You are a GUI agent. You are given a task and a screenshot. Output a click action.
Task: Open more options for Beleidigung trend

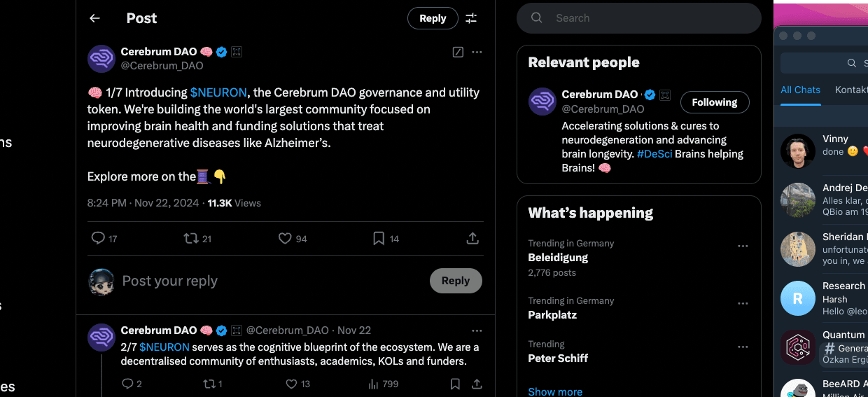coord(743,246)
